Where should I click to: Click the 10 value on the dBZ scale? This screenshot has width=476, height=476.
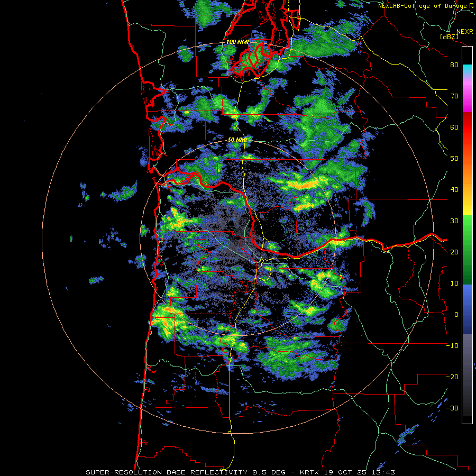[454, 283]
